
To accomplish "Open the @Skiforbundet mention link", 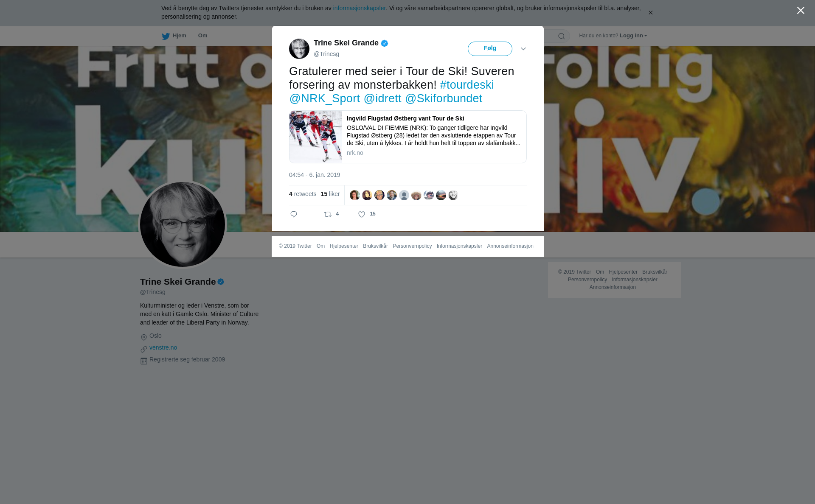I will click(x=444, y=98).
